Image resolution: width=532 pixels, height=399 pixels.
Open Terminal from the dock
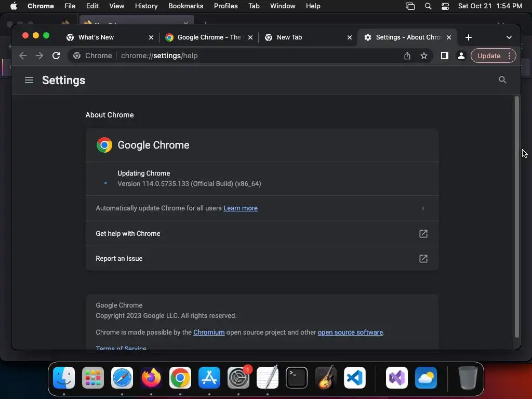pos(297,378)
